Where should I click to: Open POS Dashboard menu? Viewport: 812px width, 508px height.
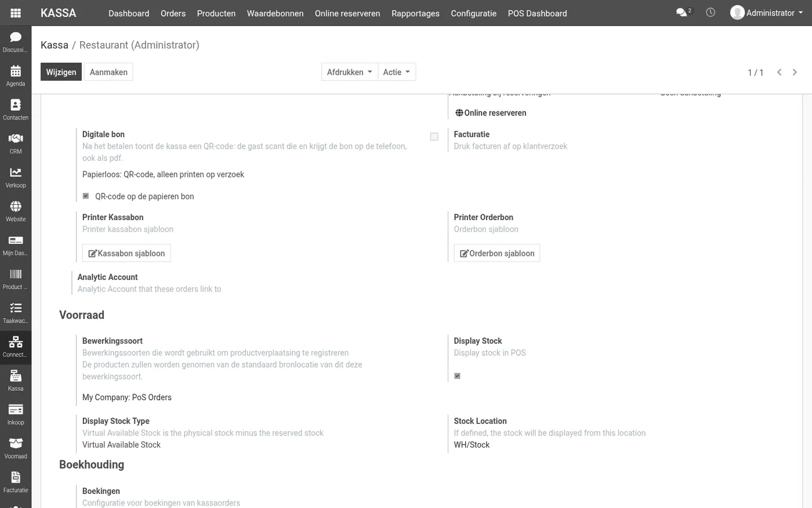pyautogui.click(x=538, y=13)
